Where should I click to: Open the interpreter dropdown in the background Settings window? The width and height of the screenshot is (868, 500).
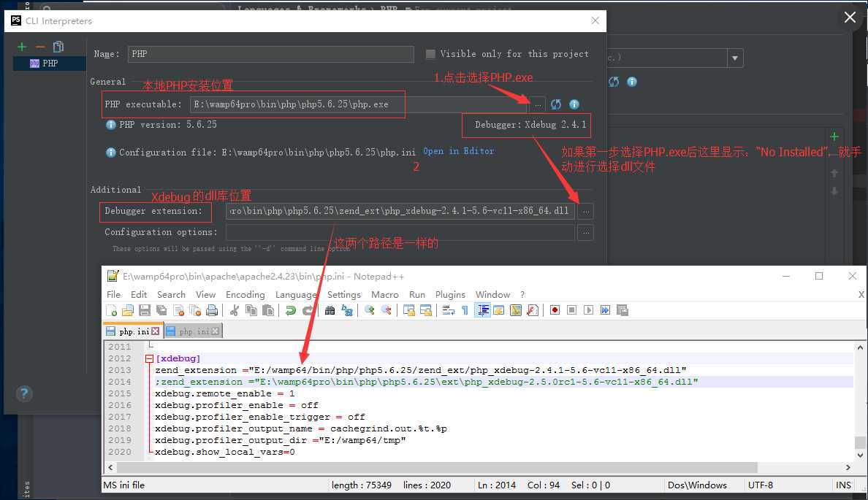tap(734, 58)
